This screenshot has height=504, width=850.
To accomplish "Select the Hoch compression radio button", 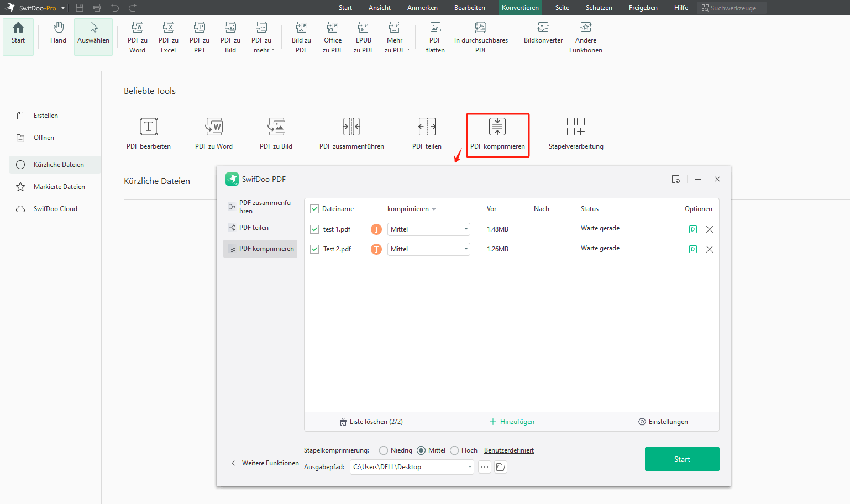I will coord(454,450).
